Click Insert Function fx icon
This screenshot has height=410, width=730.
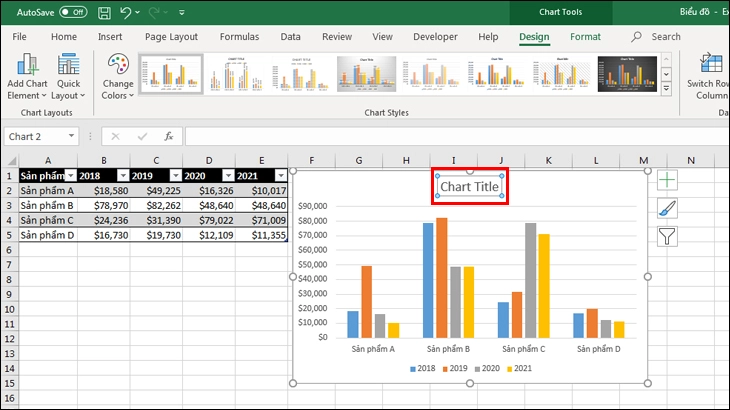(169, 136)
